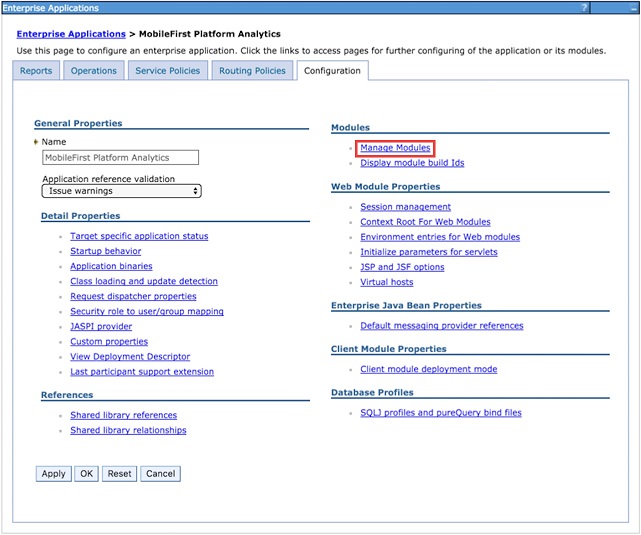Open the Virtual hosts link
Viewport: 641px width, 535px height.
(x=387, y=282)
